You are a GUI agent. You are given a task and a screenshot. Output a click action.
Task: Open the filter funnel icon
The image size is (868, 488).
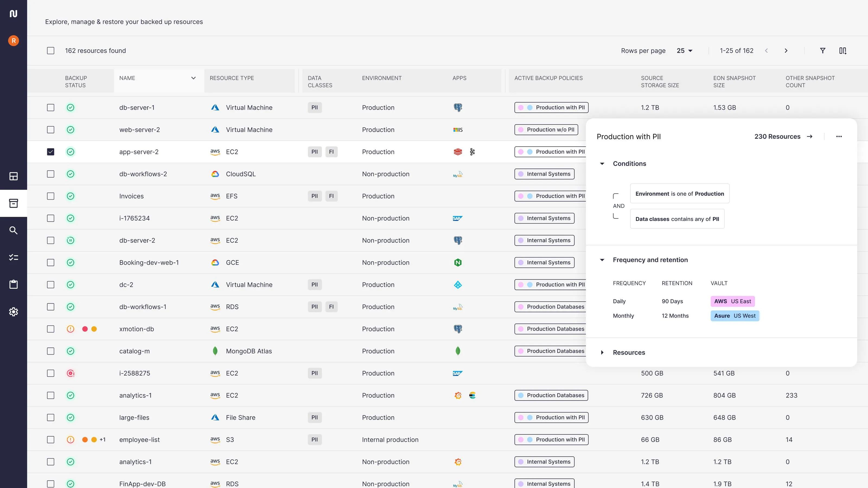tap(822, 50)
